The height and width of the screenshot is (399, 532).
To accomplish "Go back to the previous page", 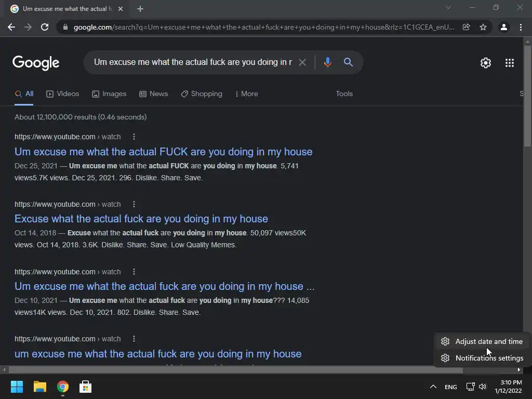I will coord(11,27).
